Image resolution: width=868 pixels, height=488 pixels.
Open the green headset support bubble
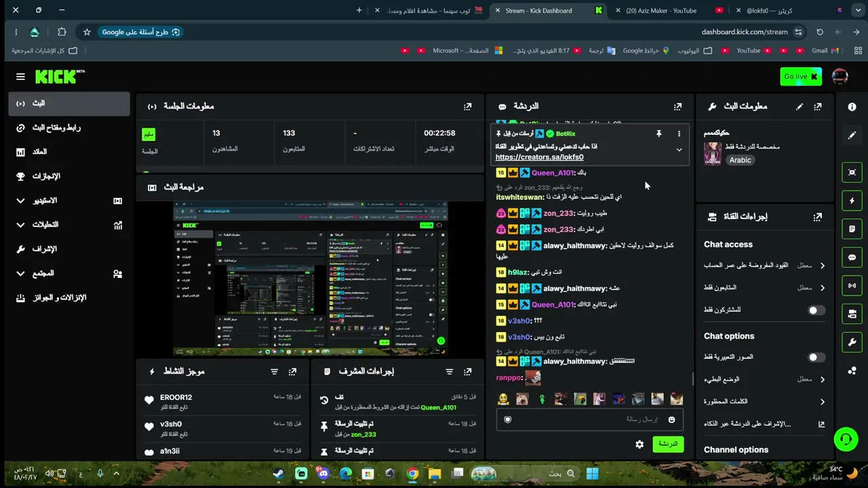click(x=846, y=439)
